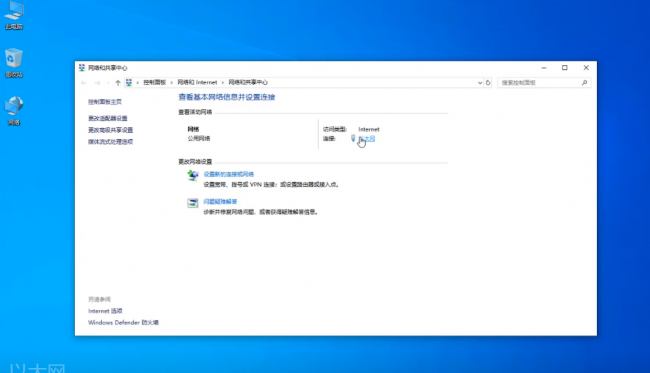Go up one level with the up arrow
The width and height of the screenshot is (650, 373).
pyautogui.click(x=118, y=83)
